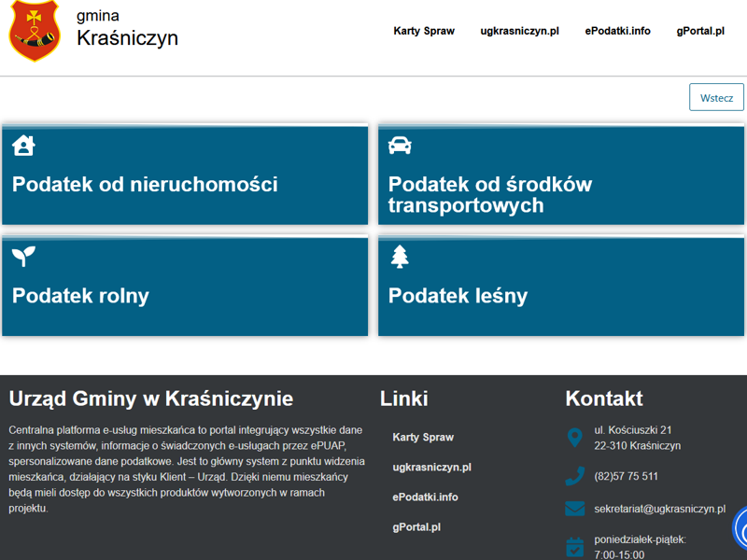Go to ugkrasniczyn.pl from the header menu
Image resolution: width=747 pixels, height=560 pixels.
tap(519, 31)
